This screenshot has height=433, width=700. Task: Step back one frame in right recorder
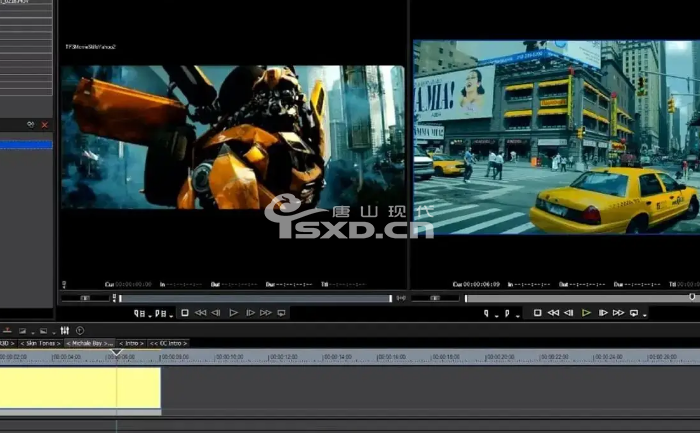569,313
